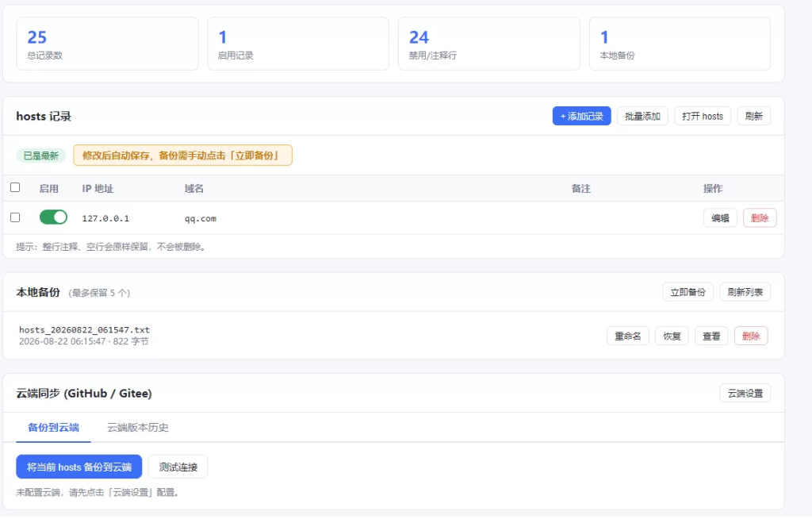Click the 刷新列表 button
The height and width of the screenshot is (519, 812).
pos(745,292)
